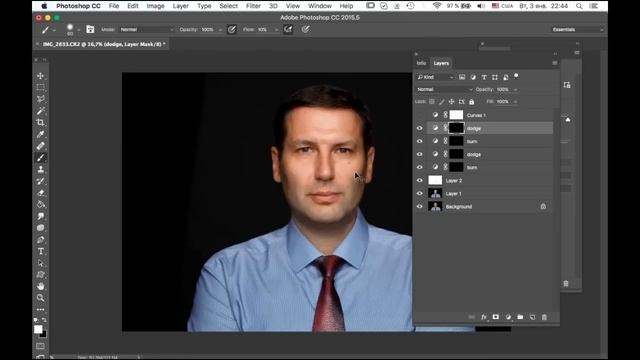This screenshot has width=640, height=360.
Task: Turn layer filtering on or off
Action: (516, 76)
